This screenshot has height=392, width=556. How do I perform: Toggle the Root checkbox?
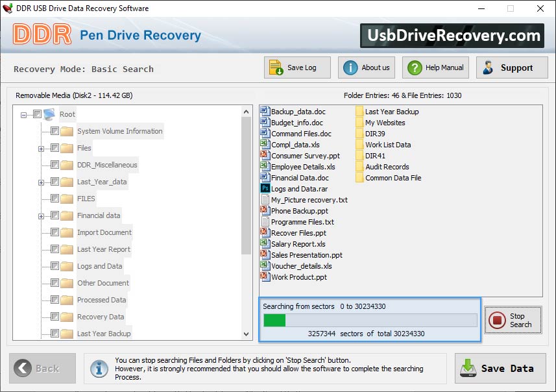[x=37, y=114]
